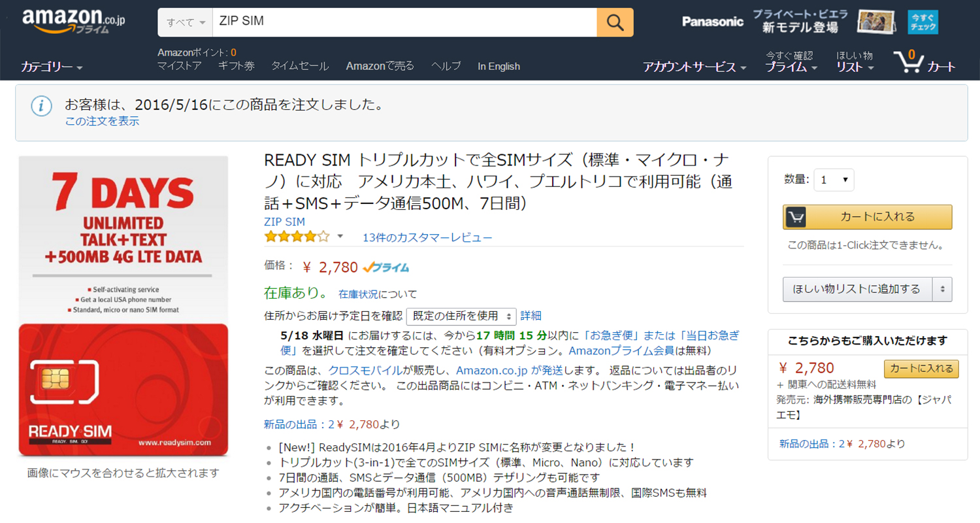Click the Panasonic ad product photo

[876, 22]
